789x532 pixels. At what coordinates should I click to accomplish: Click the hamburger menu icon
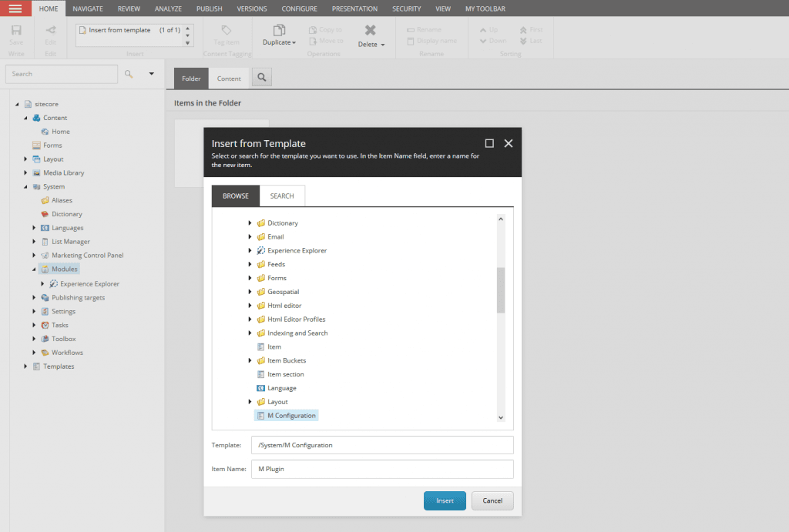pyautogui.click(x=15, y=8)
